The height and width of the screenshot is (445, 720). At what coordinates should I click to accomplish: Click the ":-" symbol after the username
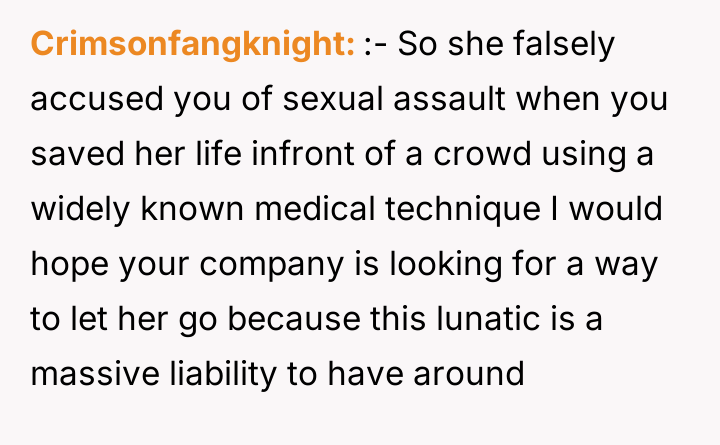coord(377,45)
